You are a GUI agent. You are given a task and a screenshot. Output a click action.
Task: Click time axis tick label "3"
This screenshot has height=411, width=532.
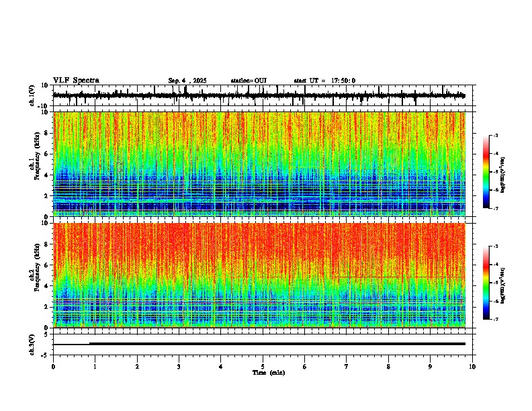coord(179,367)
